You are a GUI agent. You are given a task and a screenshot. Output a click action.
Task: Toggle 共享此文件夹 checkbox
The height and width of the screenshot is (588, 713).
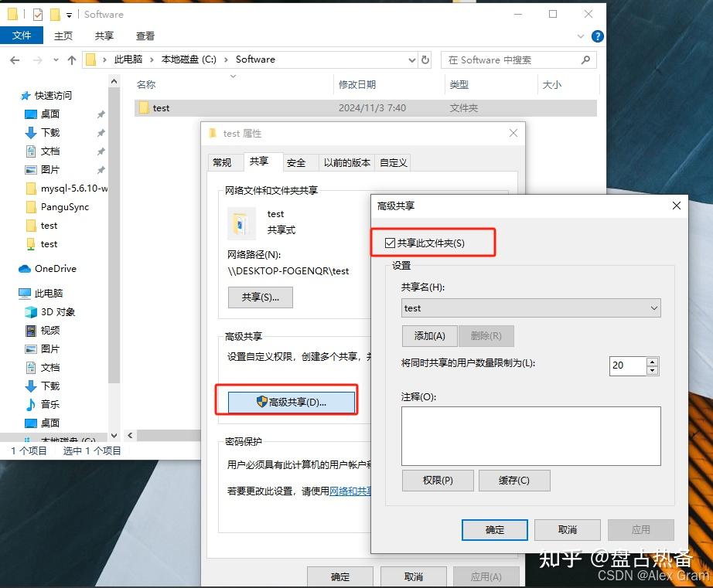(x=391, y=243)
